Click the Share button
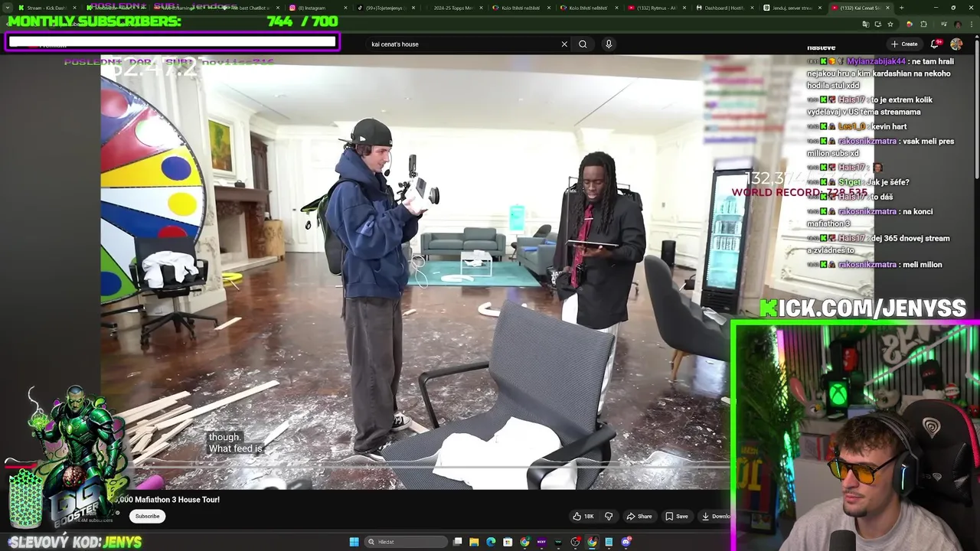This screenshot has width=980, height=551. point(639,517)
